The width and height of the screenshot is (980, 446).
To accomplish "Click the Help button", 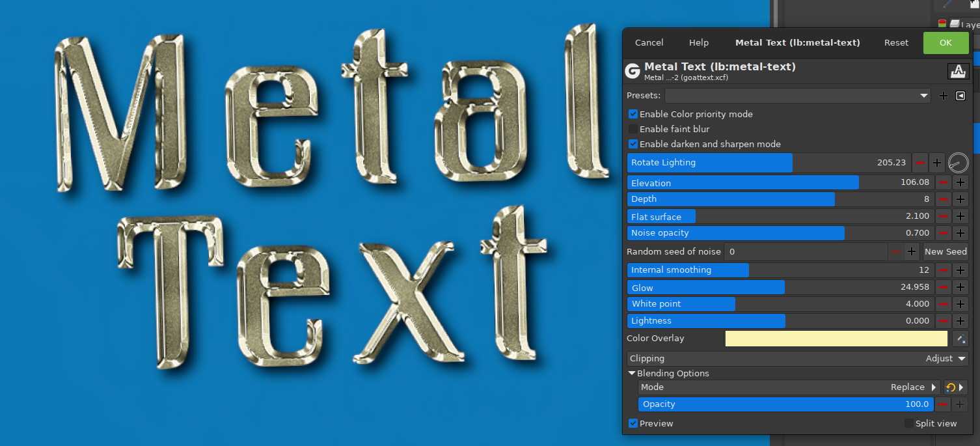I will tap(698, 42).
